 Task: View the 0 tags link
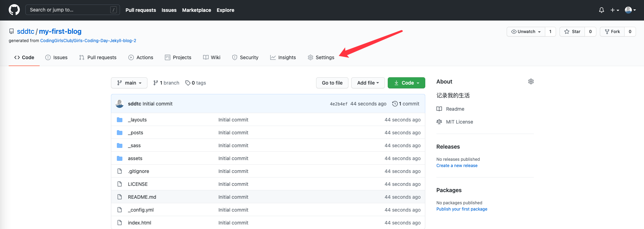coord(195,83)
